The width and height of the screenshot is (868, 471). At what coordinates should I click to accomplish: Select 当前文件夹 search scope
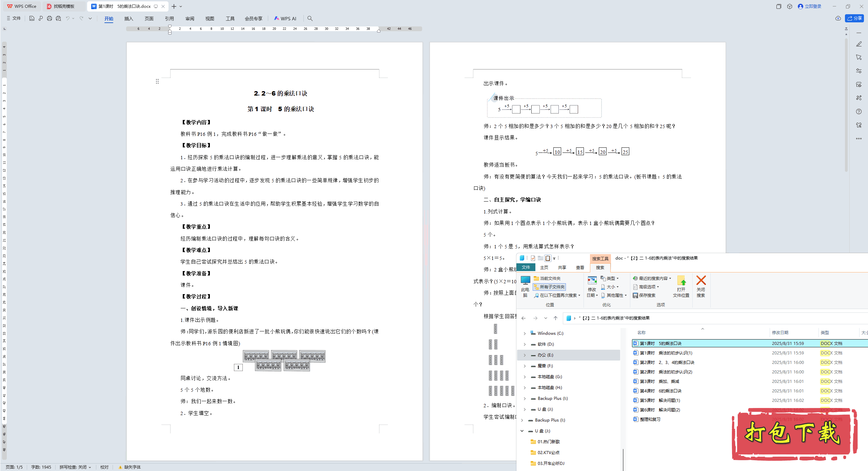[x=547, y=278]
